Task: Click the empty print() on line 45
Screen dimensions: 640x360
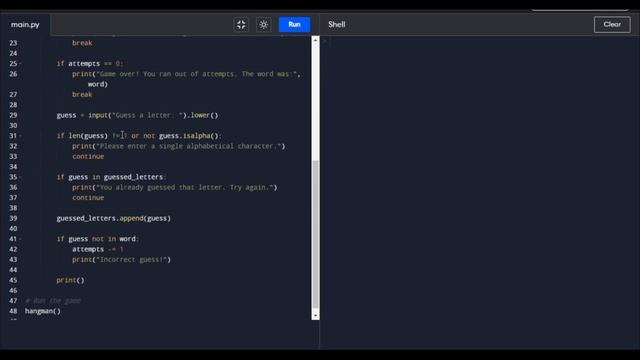Action: (x=70, y=280)
